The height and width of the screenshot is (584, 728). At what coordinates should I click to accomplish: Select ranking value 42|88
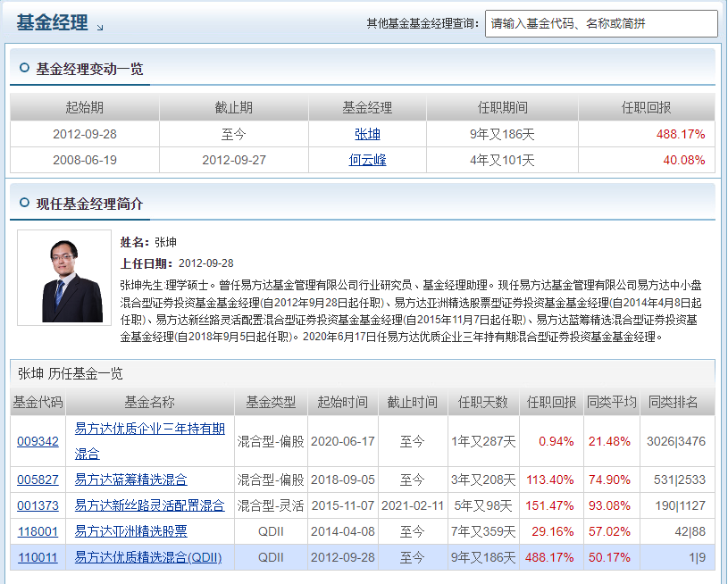690,531
